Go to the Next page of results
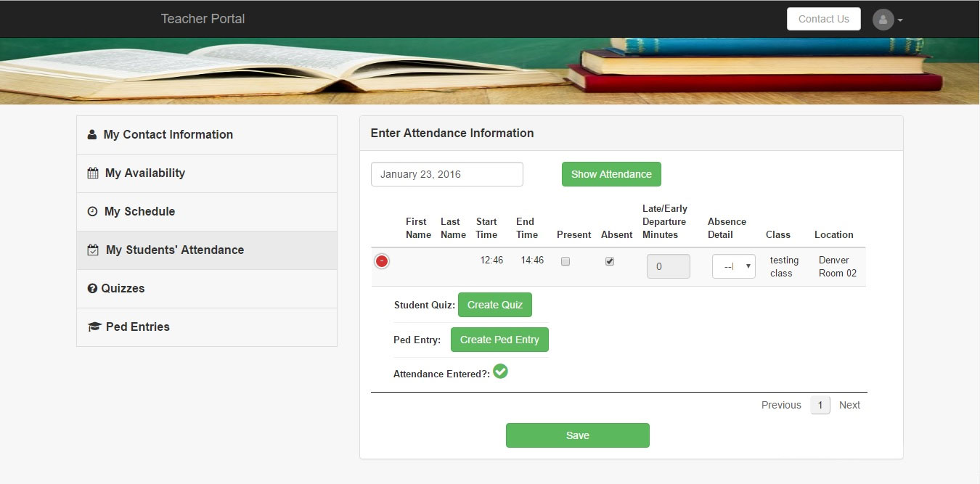980x484 pixels. tap(849, 405)
